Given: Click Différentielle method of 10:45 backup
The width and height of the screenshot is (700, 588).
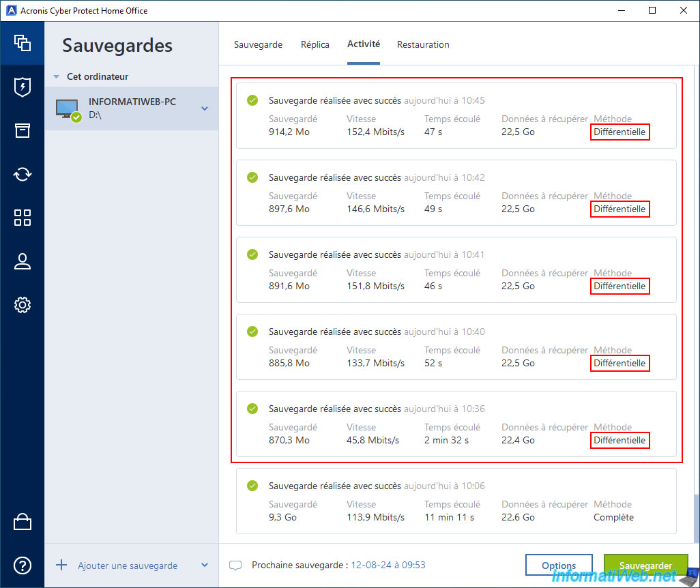Looking at the screenshot, I should coord(619,132).
